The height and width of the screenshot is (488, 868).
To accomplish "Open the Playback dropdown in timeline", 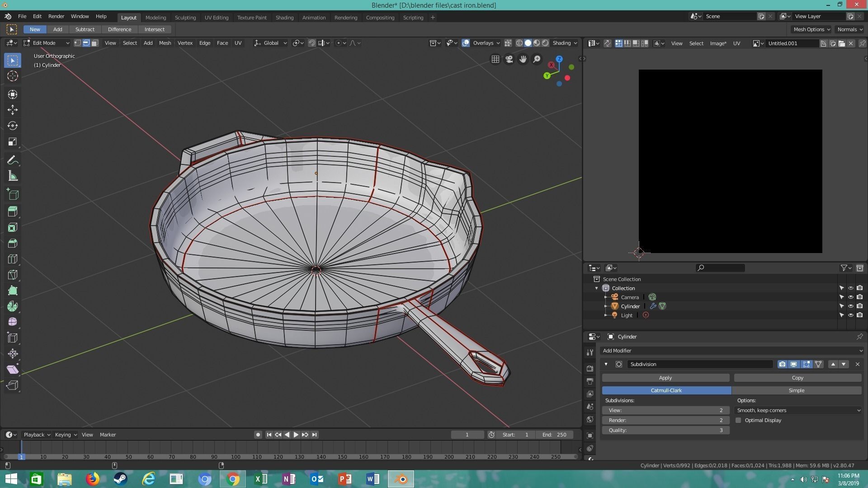I will click(x=37, y=435).
